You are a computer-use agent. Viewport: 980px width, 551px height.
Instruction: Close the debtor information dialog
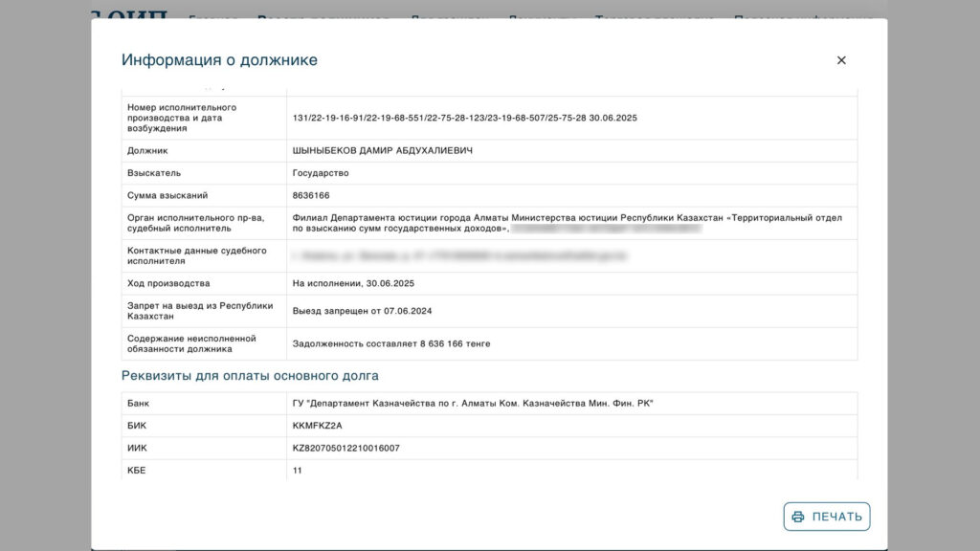coord(841,60)
